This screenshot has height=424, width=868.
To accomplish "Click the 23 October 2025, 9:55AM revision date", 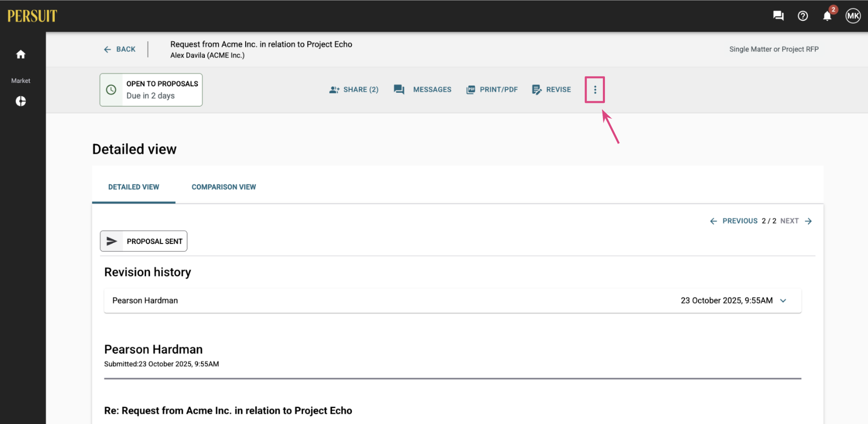I will [x=727, y=301].
